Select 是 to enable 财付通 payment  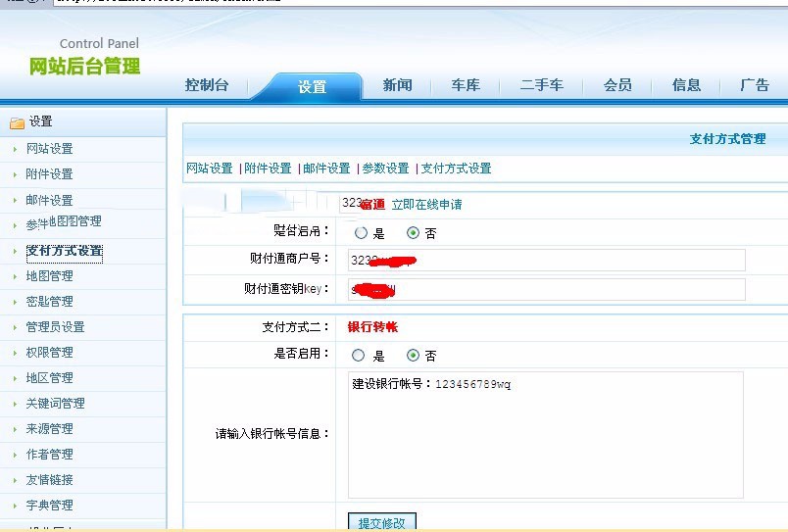[x=361, y=233]
